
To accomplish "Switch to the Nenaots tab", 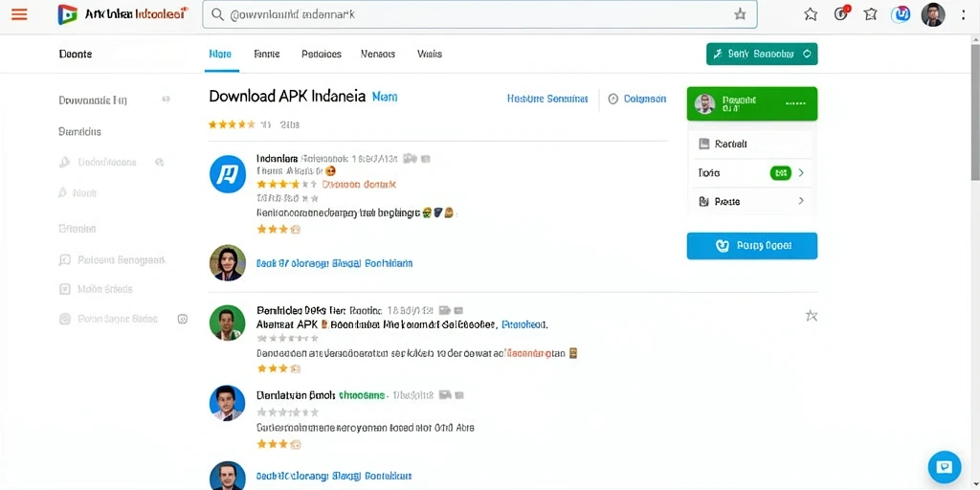I will click(x=378, y=54).
